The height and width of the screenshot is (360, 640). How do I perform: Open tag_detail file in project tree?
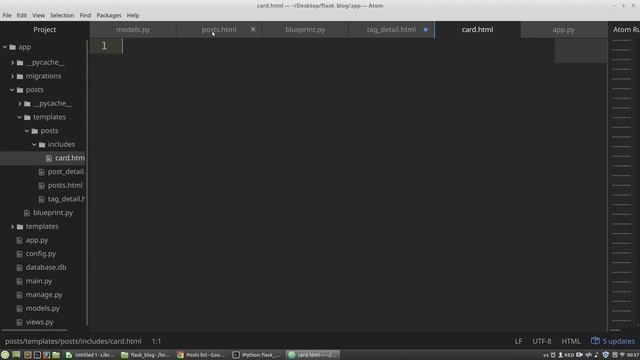[66, 199]
